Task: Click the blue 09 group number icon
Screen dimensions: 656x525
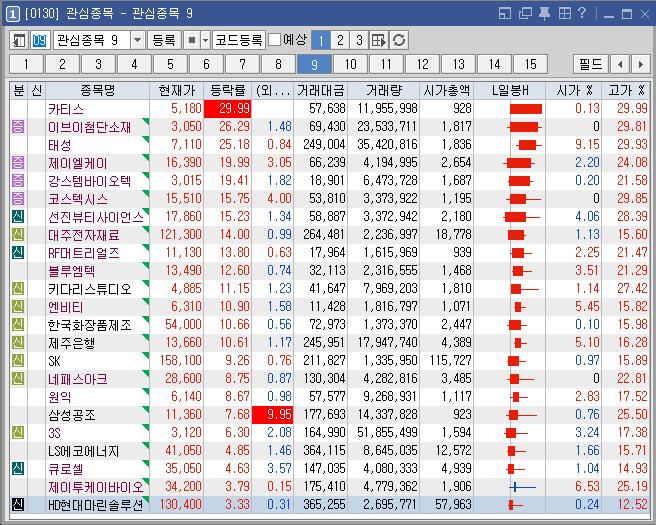Action: pyautogui.click(x=39, y=41)
